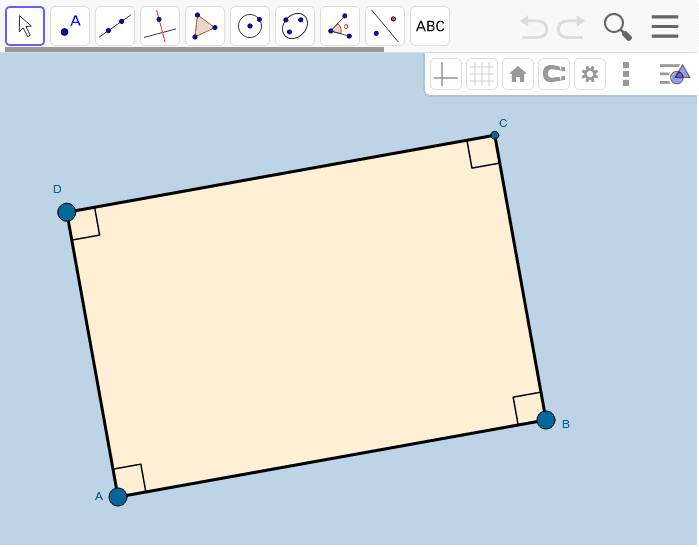Select the Angle tool
Image resolution: width=699 pixels, height=547 pixels.
340,26
